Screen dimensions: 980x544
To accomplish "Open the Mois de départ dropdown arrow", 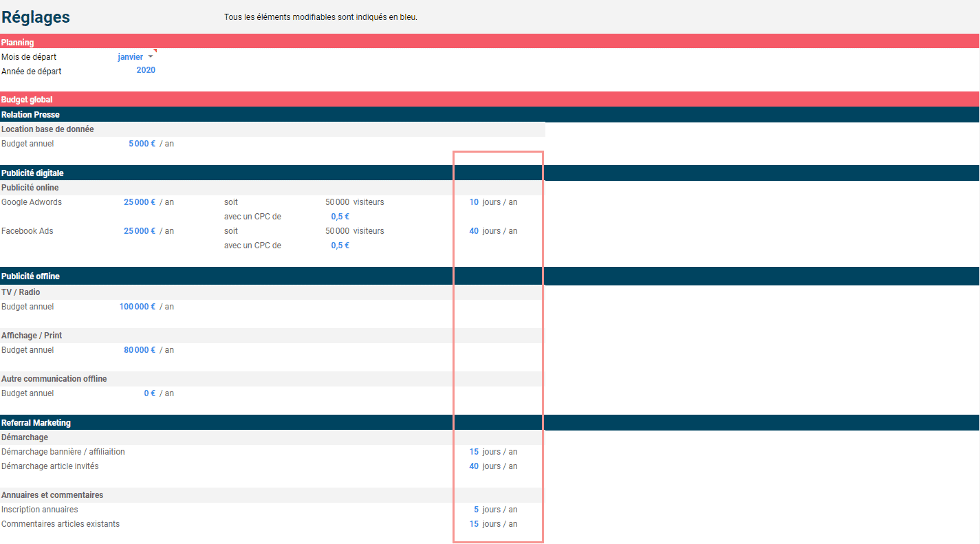I will tap(151, 57).
